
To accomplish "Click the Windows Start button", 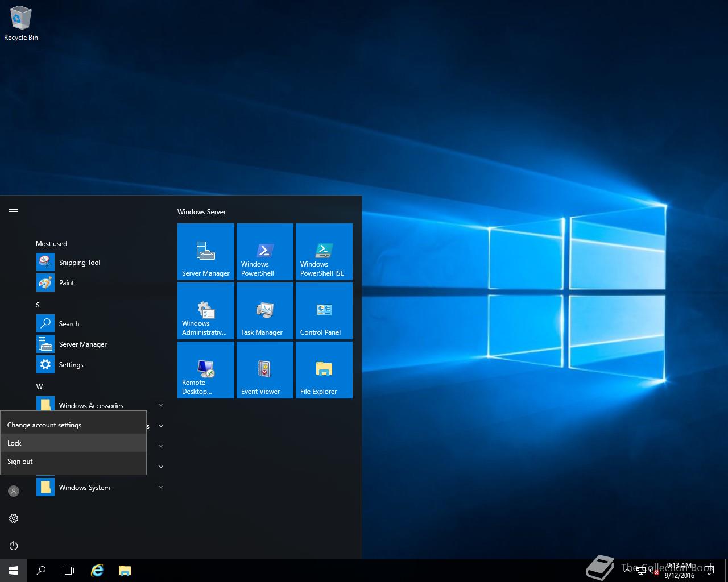I will (x=14, y=571).
